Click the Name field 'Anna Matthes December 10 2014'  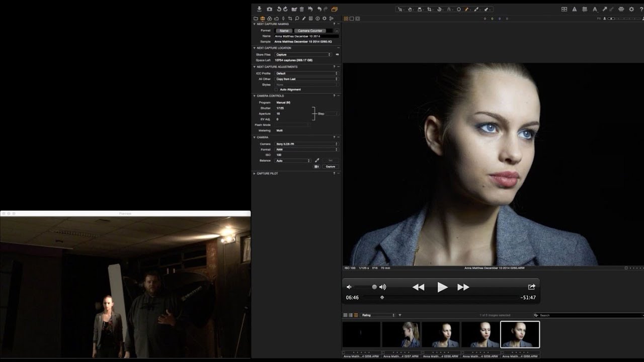306,36
